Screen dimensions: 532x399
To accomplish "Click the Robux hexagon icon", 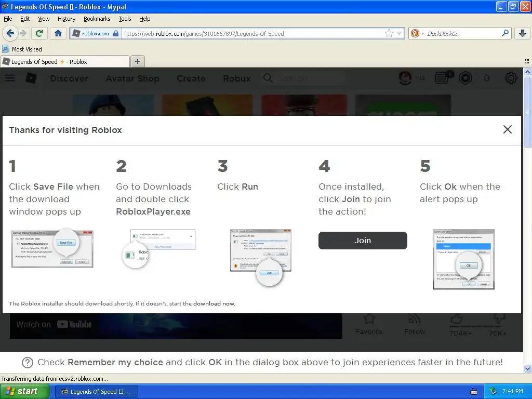I will click(x=465, y=78).
